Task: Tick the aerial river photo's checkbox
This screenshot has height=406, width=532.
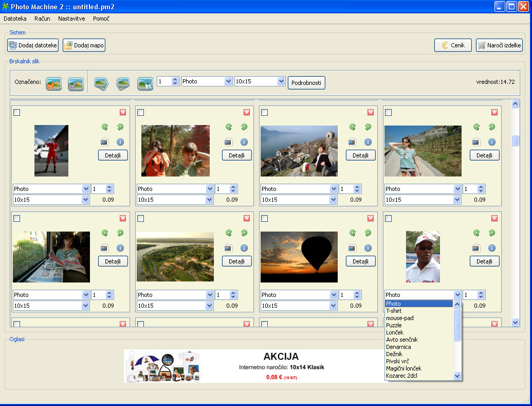Action: [x=141, y=219]
